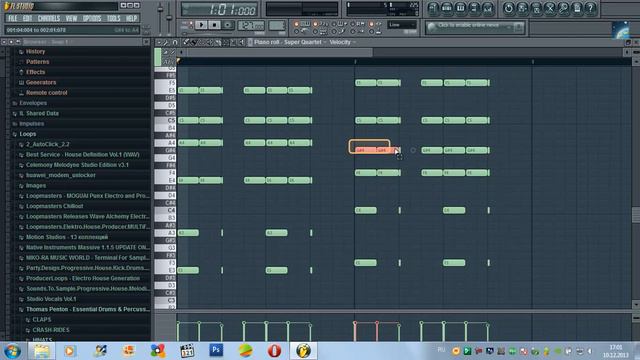
Task: Select the piano roll Draw pencil tool
Action: (x=186, y=42)
